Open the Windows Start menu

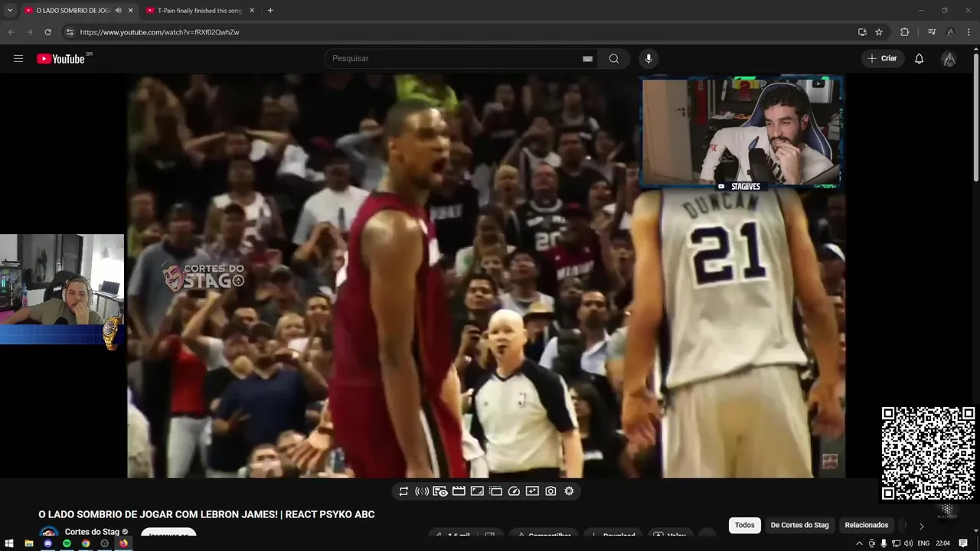[x=9, y=543]
